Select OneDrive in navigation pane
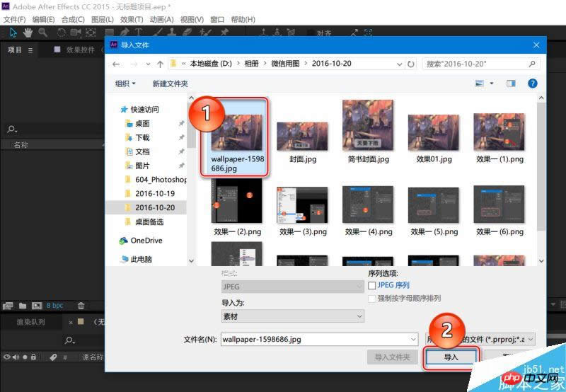Viewport: 566px width, 392px height. click(146, 241)
